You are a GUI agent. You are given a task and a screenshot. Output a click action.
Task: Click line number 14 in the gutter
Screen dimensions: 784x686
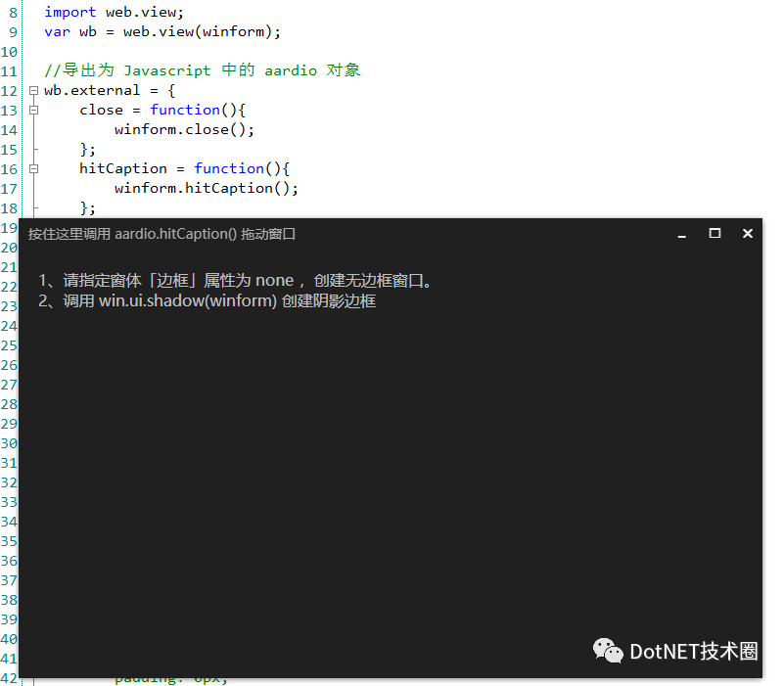[x=10, y=128]
